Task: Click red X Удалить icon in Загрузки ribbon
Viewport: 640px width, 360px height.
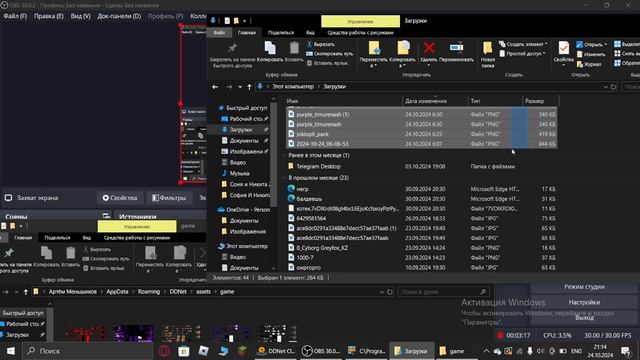Action: point(429,48)
